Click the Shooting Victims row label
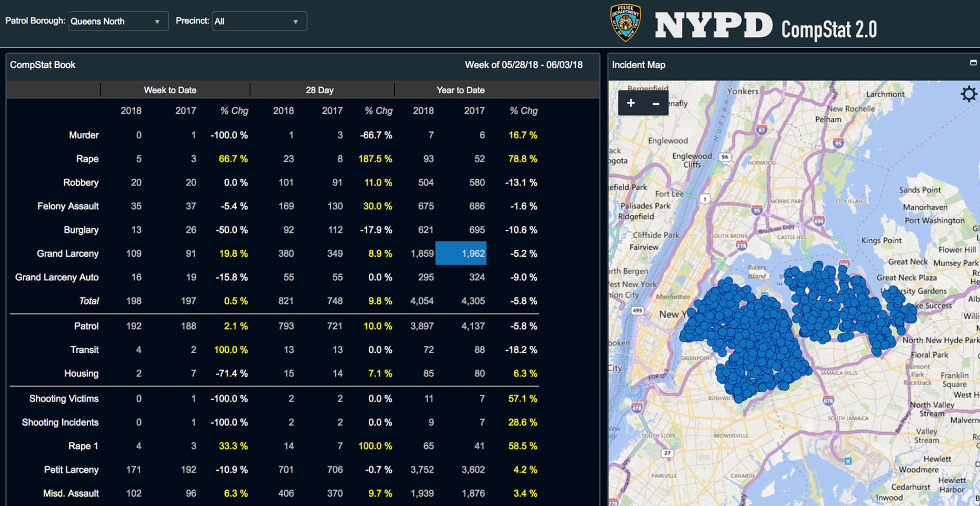Viewport: 980px width, 506px height. tap(64, 398)
